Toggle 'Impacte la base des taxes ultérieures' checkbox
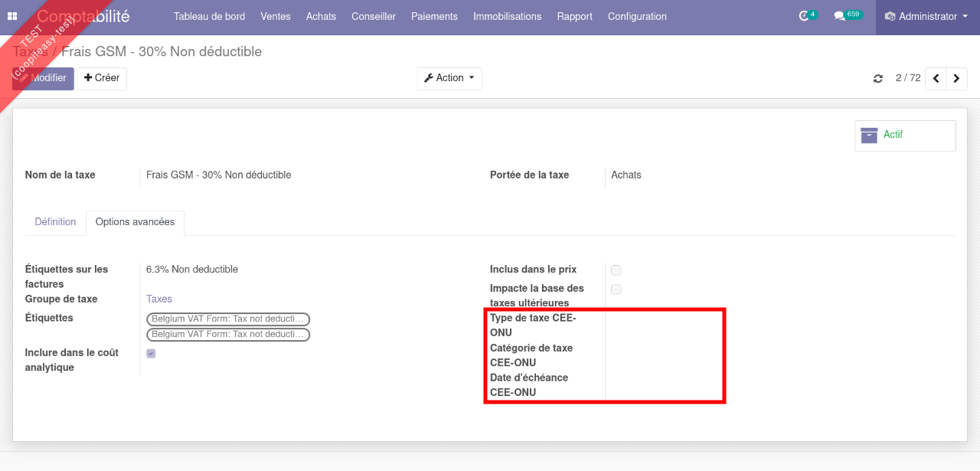 point(616,289)
